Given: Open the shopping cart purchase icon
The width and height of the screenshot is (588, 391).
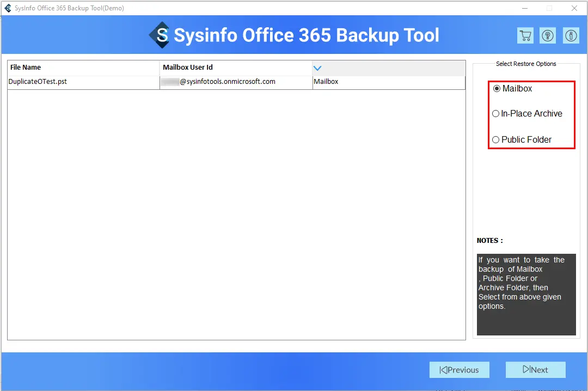Looking at the screenshot, I should tap(525, 35).
